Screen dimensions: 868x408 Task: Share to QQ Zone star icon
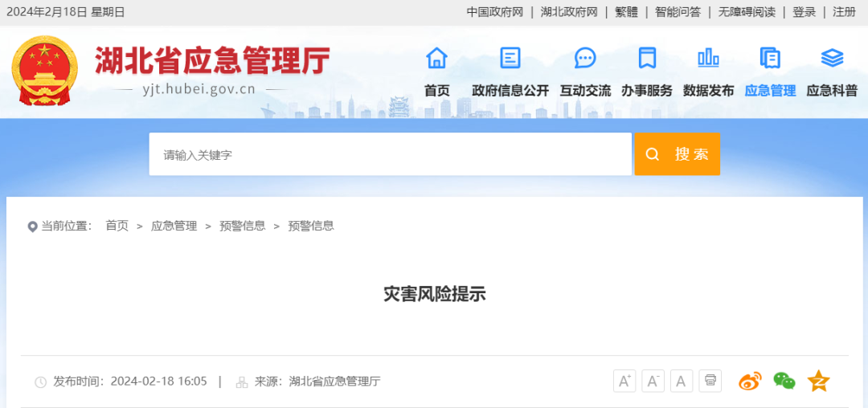[818, 381]
